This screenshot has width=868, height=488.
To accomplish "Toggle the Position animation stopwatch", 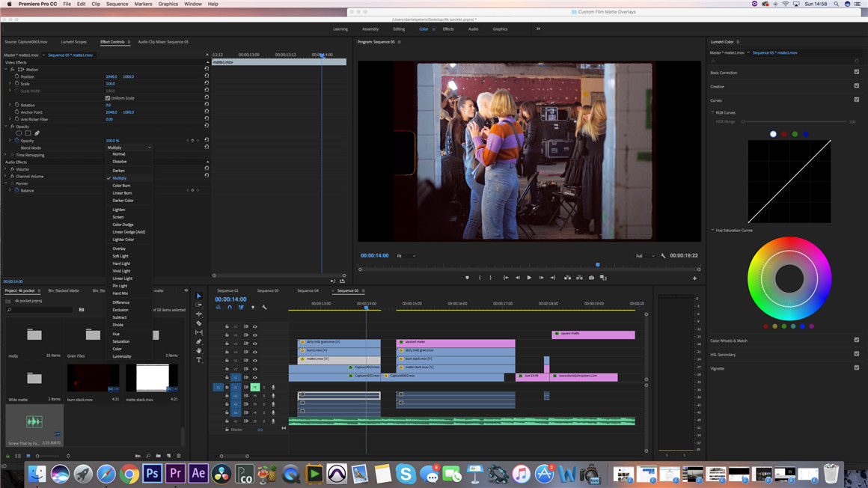I will [x=17, y=76].
